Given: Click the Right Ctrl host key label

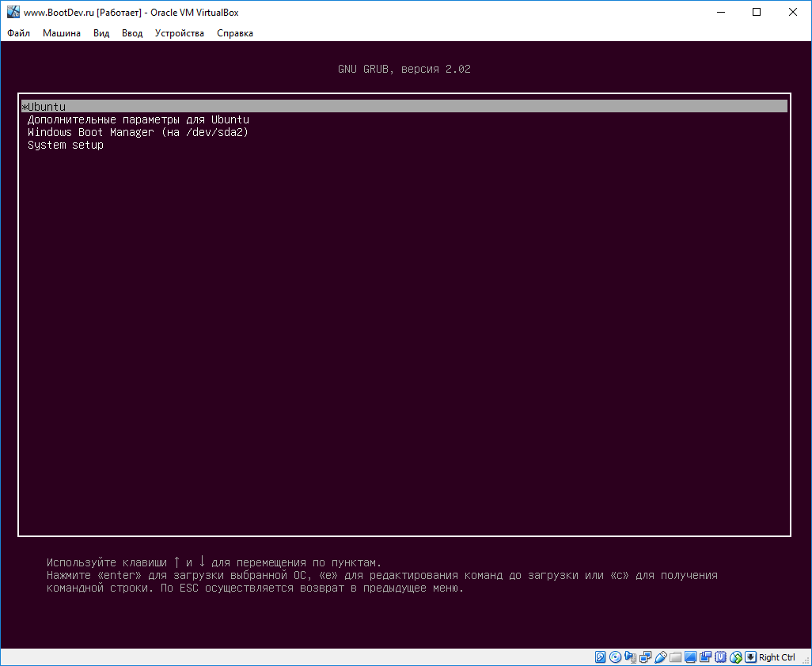Looking at the screenshot, I should coord(777,657).
